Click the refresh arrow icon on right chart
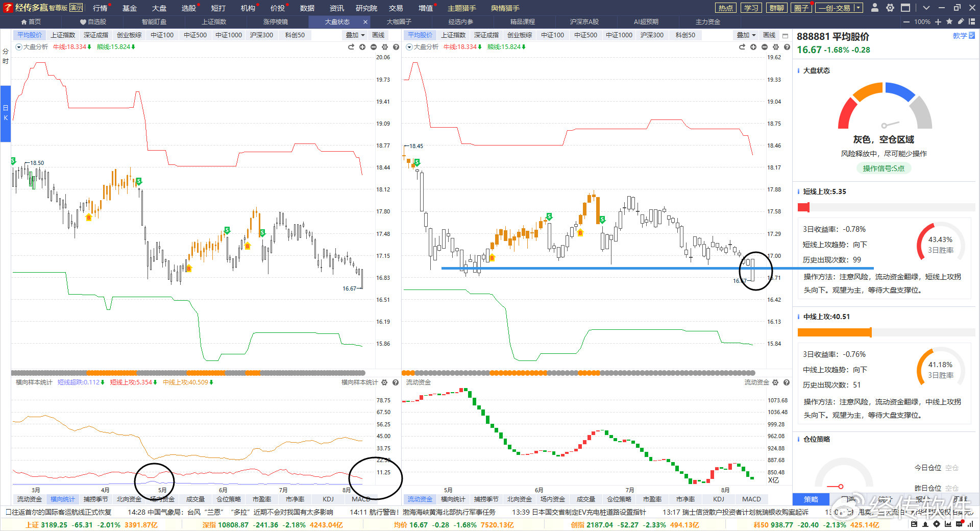Screen dimensions: 980x531 [x=742, y=47]
